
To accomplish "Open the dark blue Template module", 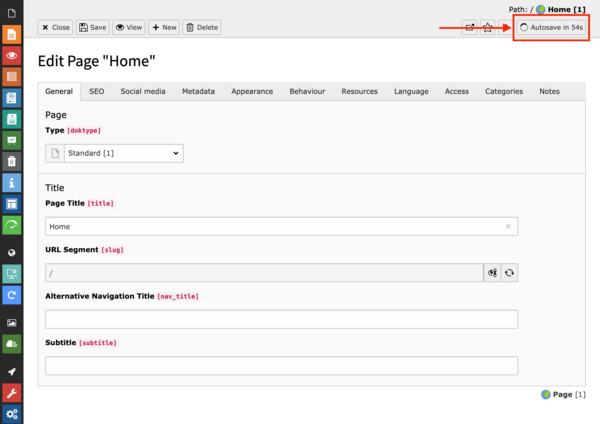I will click(x=11, y=204).
